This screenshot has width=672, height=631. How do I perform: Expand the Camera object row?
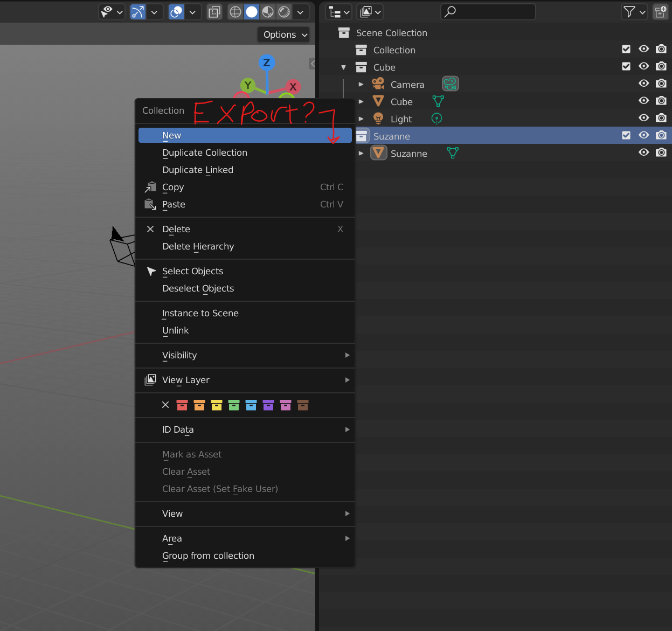361,85
